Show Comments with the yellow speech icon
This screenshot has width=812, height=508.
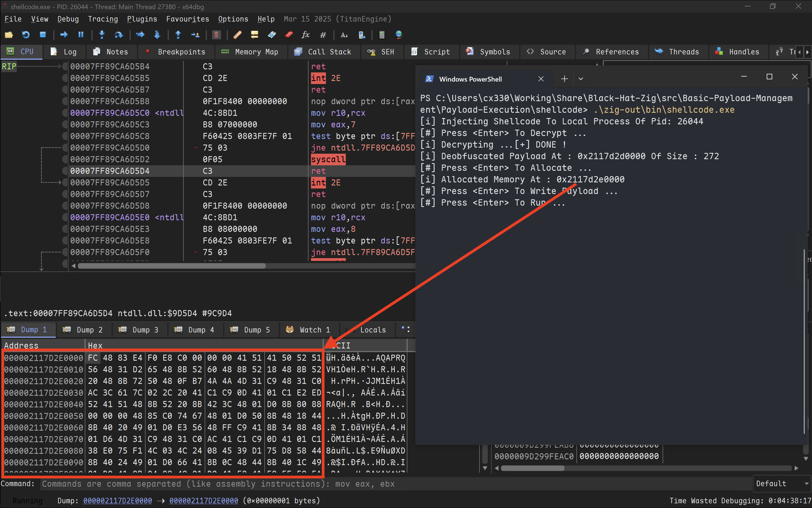point(254,35)
